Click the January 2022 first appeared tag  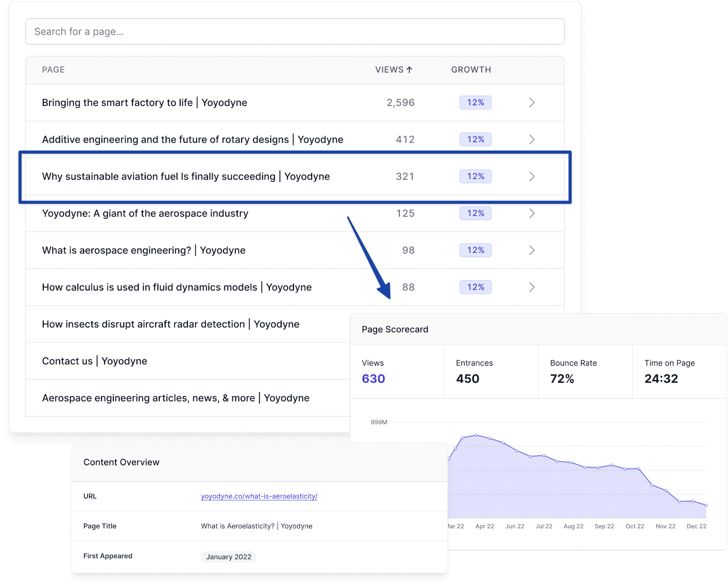(x=228, y=557)
